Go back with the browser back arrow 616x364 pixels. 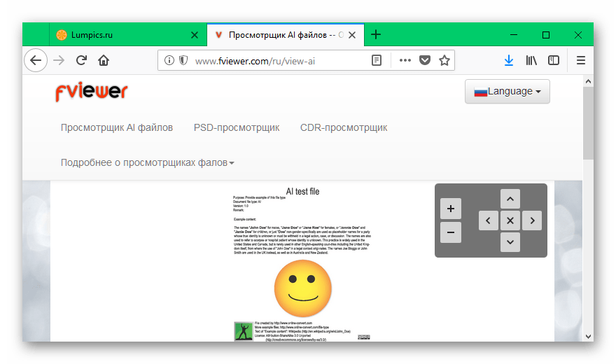36,60
